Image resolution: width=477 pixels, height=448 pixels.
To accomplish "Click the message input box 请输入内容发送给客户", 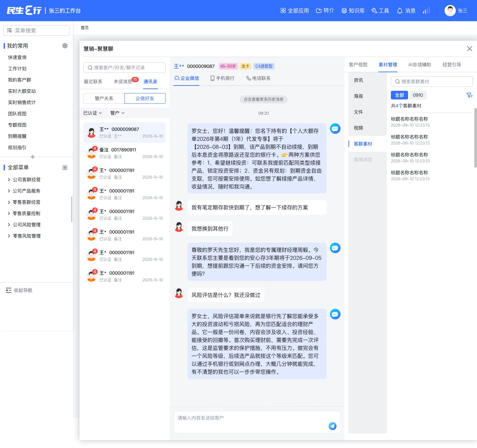I will [x=257, y=422].
